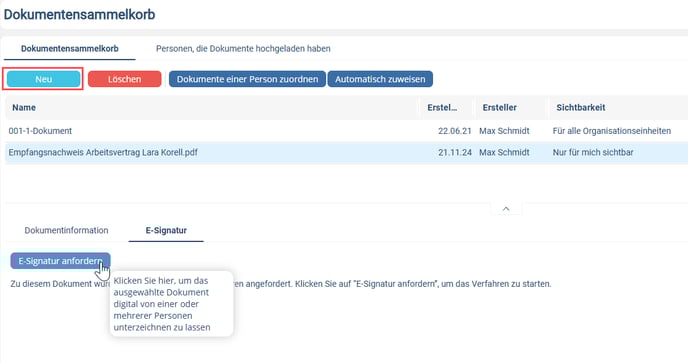Image resolution: width=688 pixels, height=363 pixels.
Task: Sort by the Erstel... date column header
Action: click(x=442, y=108)
